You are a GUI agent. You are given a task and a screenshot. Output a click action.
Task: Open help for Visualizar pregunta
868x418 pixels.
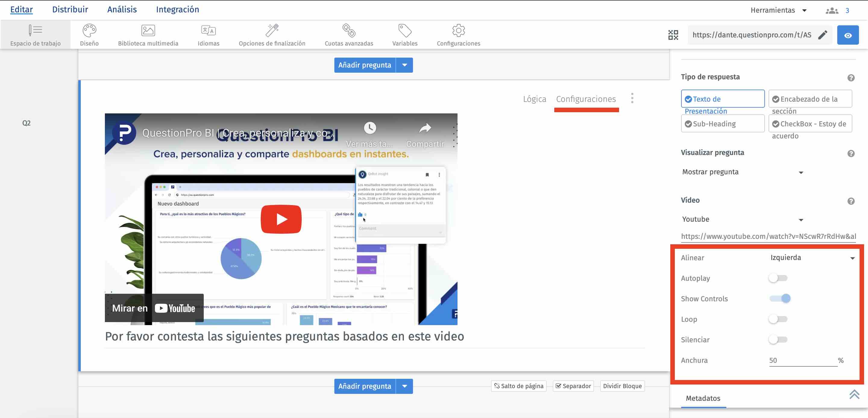851,154
